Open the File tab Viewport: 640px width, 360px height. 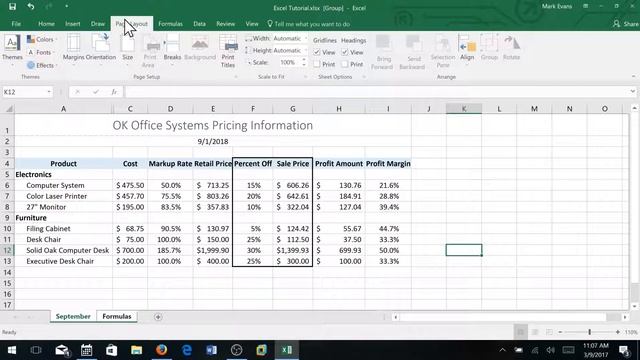point(16,24)
